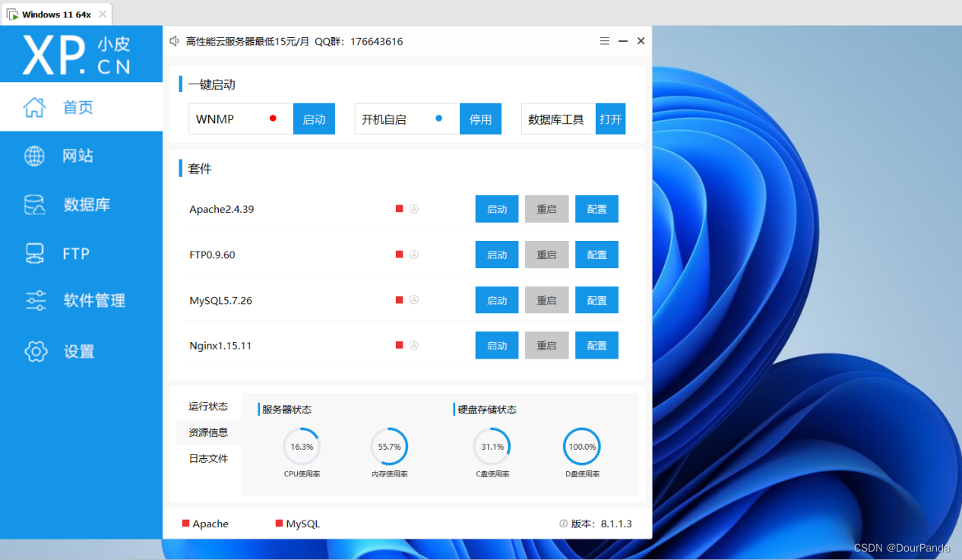
Task: Start MySQL5.7.26 with its 启动 button
Action: (497, 300)
